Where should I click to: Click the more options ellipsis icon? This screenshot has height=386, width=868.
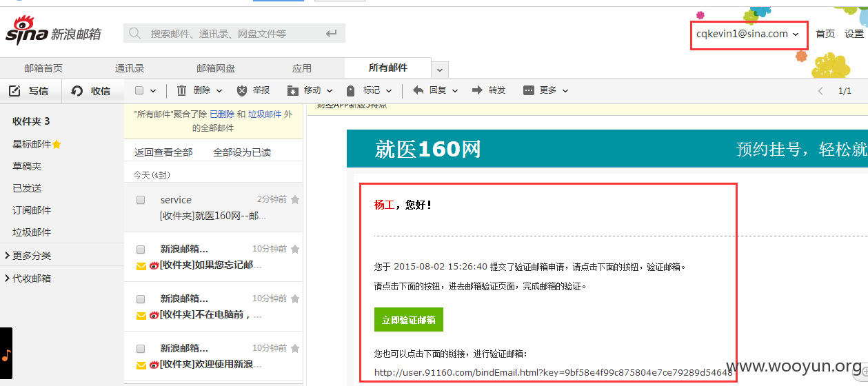click(529, 90)
